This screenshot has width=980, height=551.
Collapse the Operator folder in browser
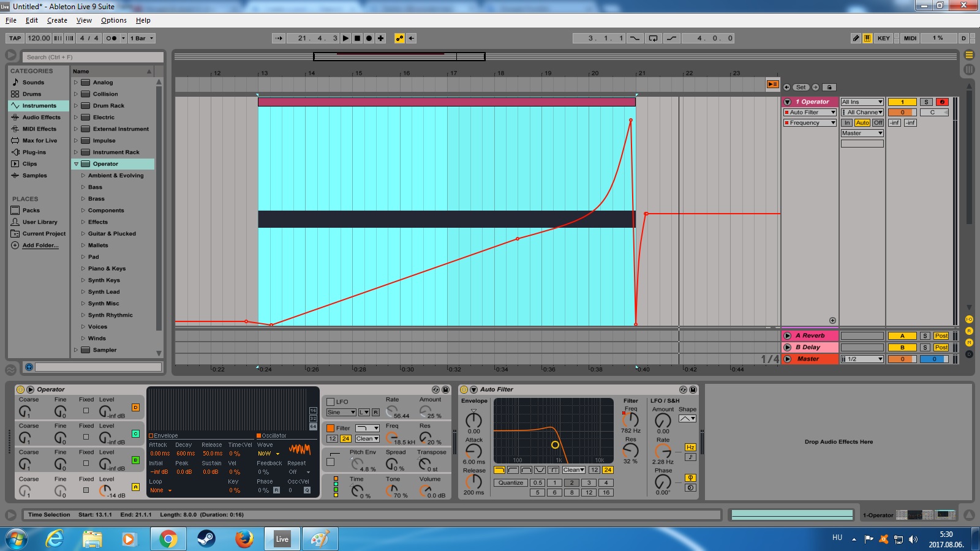point(76,164)
